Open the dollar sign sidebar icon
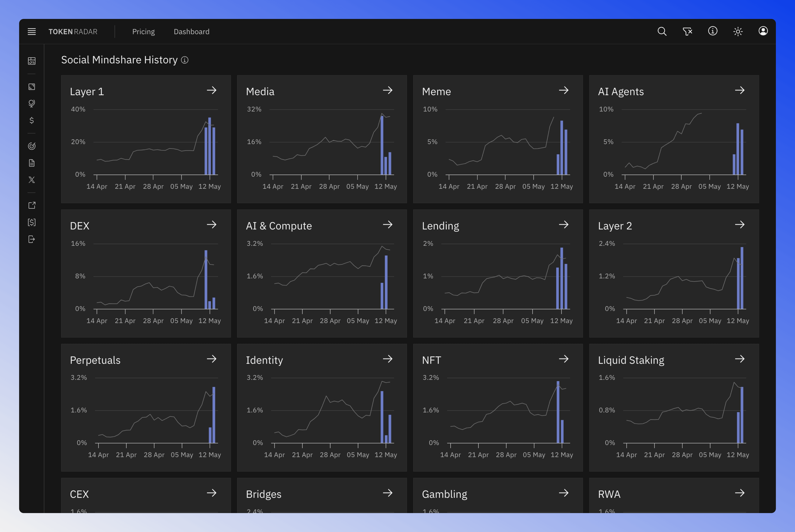Viewport: 795px width, 532px height. (32, 120)
